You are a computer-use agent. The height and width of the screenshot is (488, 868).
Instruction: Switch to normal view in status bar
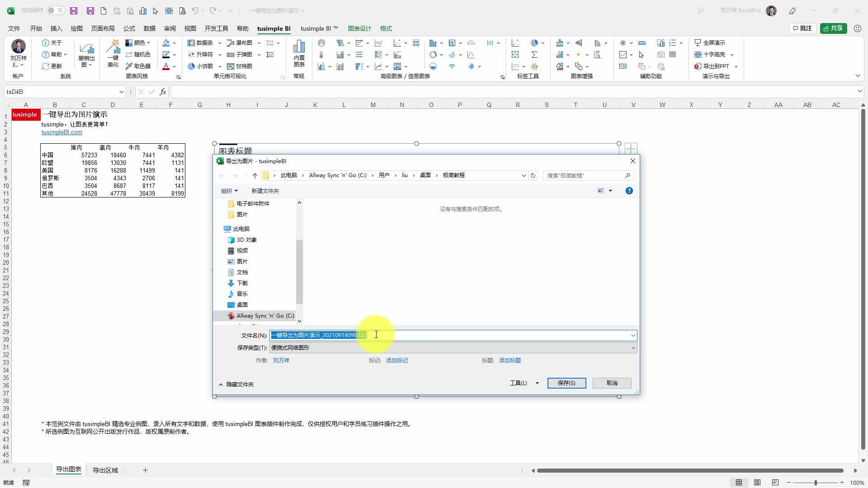click(739, 483)
